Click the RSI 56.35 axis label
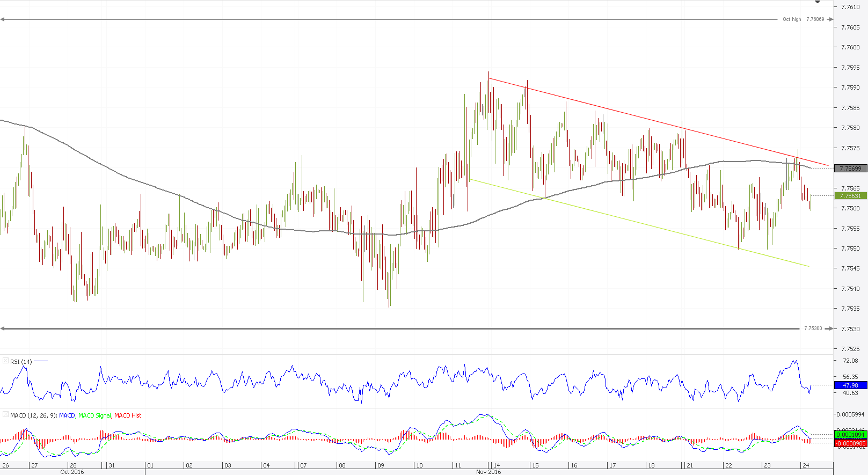 (851, 377)
